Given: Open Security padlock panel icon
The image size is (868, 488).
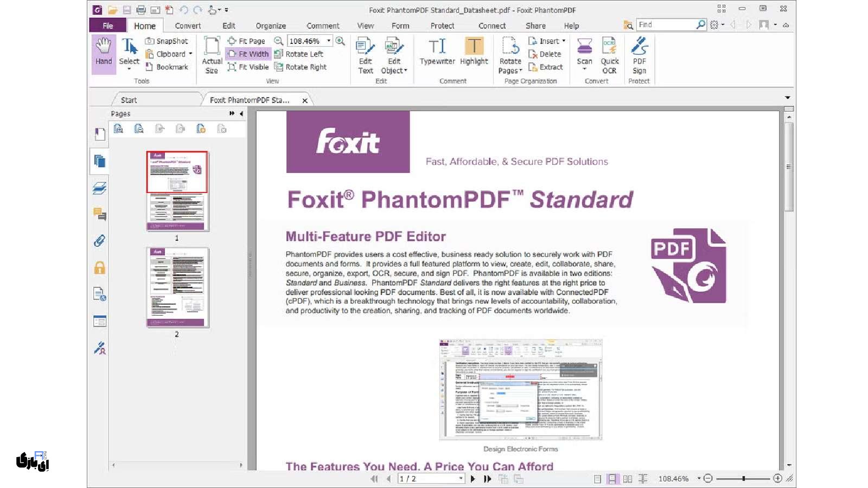Looking at the screenshot, I should pos(100,267).
